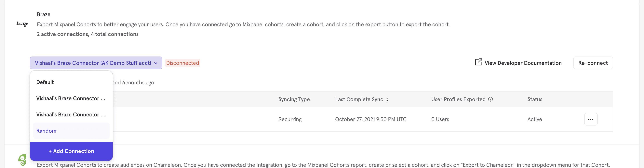Click the red Disconnected status badge

(182, 63)
